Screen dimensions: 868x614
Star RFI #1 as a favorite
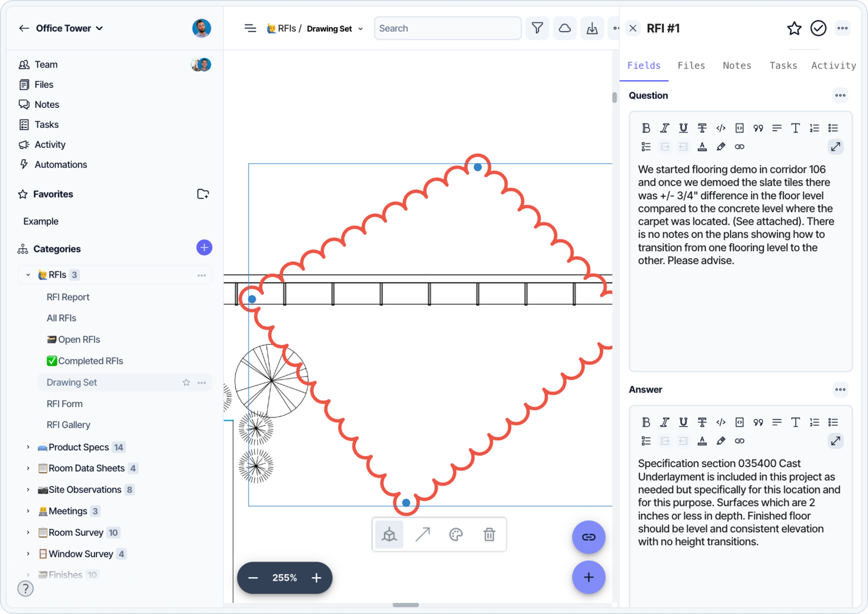coord(794,28)
